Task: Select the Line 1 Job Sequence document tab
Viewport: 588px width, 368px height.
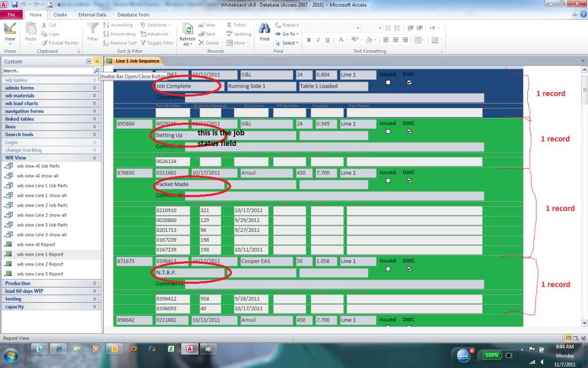Action: click(134, 61)
